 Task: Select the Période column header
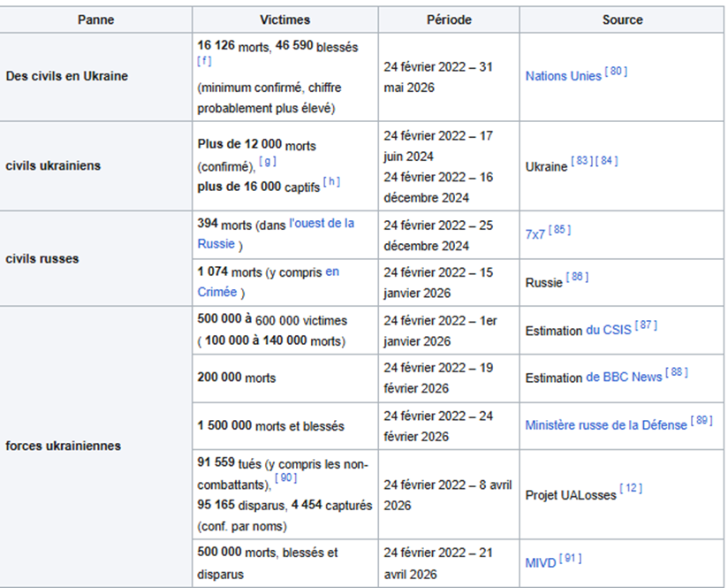[x=449, y=19]
